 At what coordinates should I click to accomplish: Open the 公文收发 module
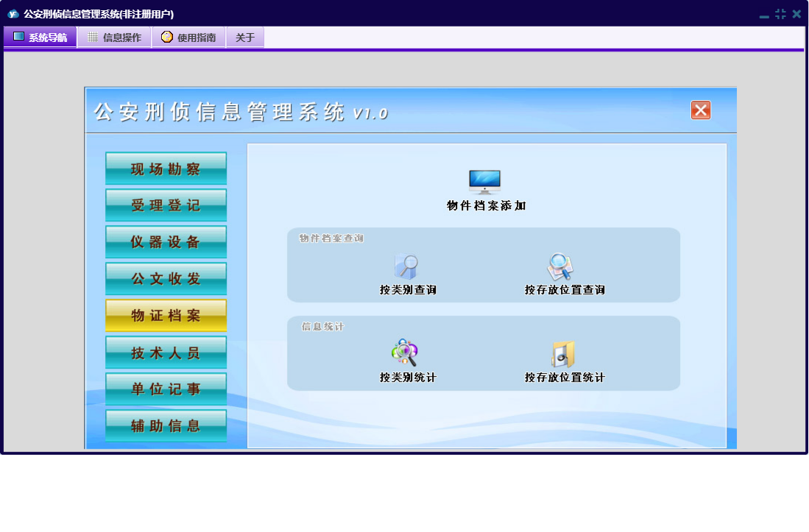tap(166, 279)
